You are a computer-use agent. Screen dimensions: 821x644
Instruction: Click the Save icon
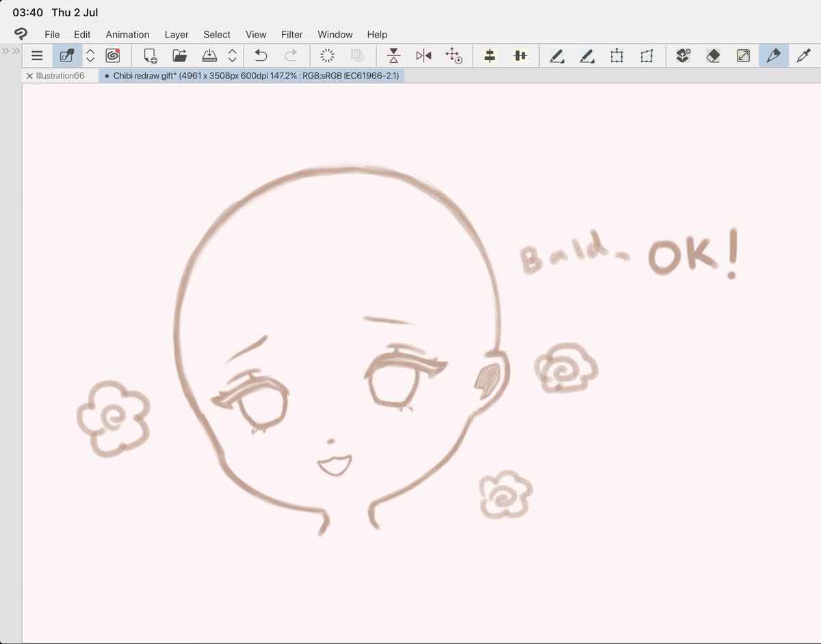(210, 56)
